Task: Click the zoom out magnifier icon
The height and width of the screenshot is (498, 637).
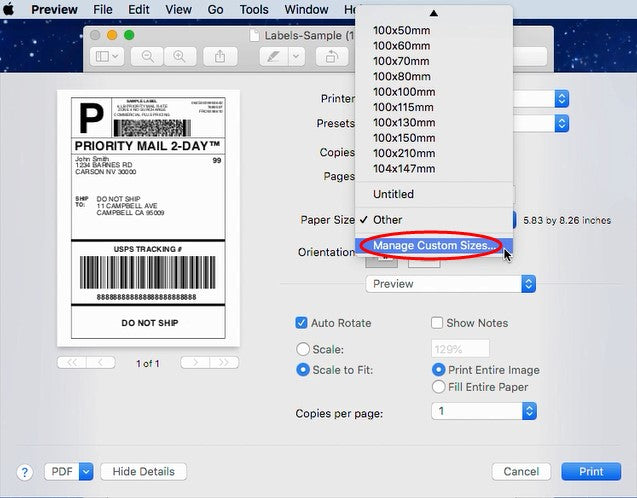Action: coord(148,57)
